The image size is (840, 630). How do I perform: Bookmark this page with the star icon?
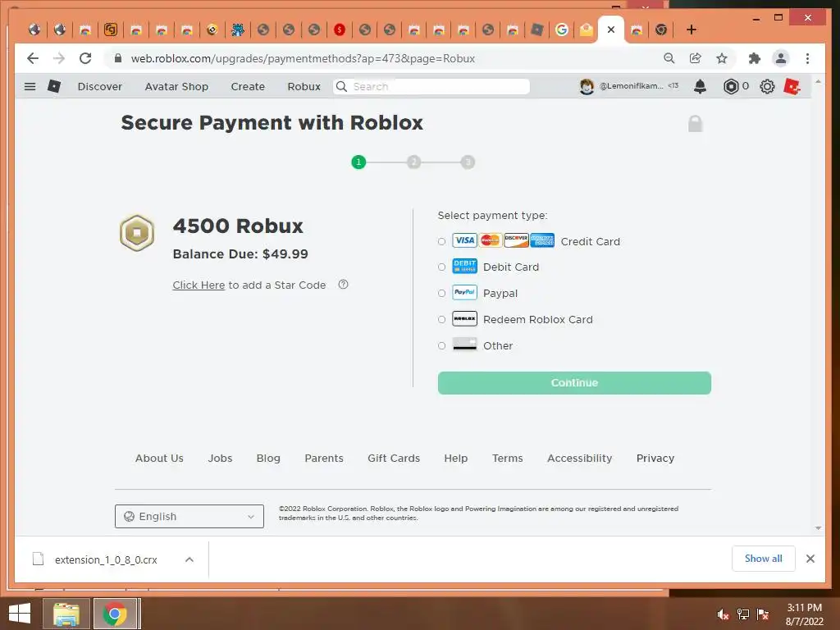point(722,58)
